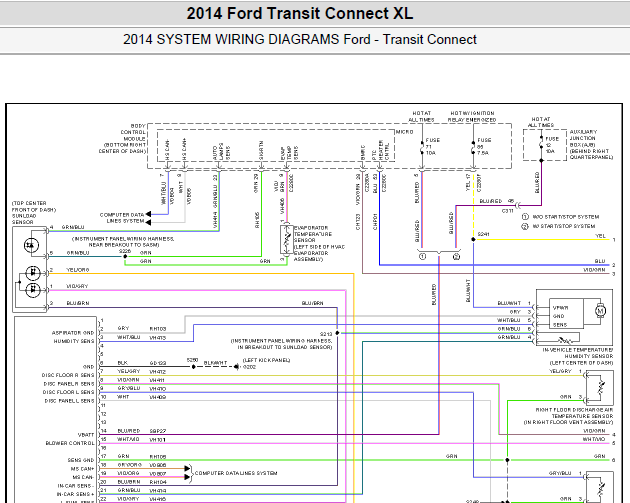The width and height of the screenshot is (630, 503).
Task: Click the 'YEL/ORG' wire label at sunload sensor
Action: [x=78, y=270]
